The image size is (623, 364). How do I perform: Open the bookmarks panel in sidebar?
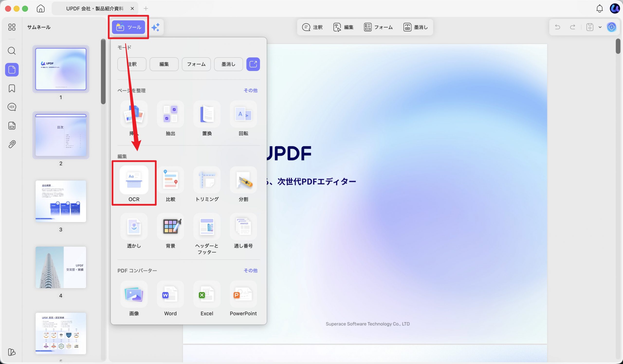[12, 89]
